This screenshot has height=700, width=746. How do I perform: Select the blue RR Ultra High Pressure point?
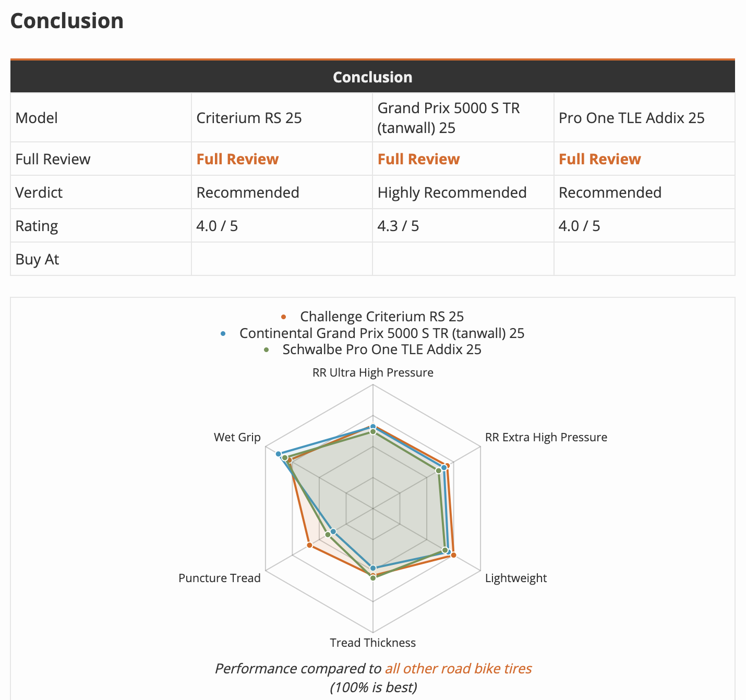[372, 427]
